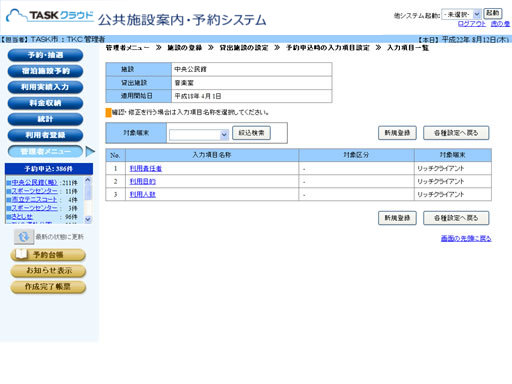Click the 対象端末 column header in table

453,155
